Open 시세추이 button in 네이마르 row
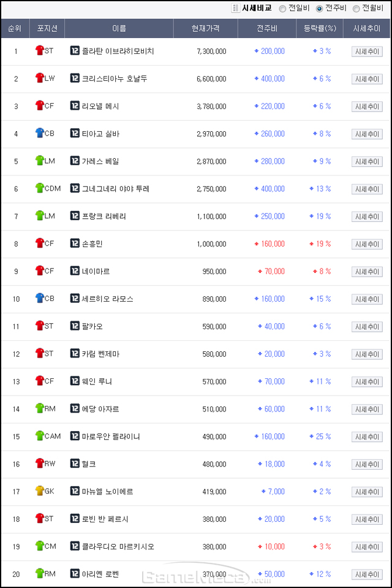Image resolution: width=392 pixels, height=588 pixels. [367, 272]
